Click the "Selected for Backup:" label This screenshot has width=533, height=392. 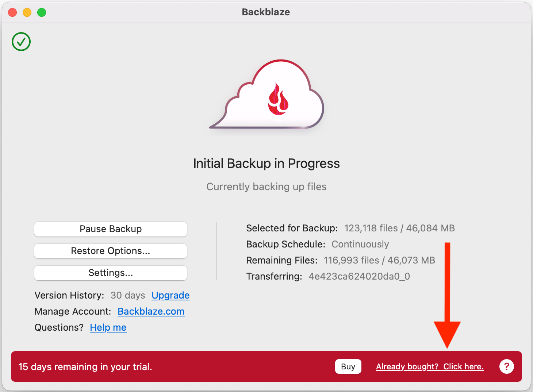(x=292, y=228)
